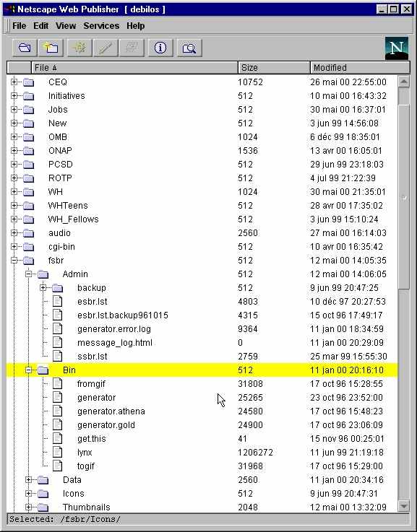Click the Data folder icon
This screenshot has height=532, width=417.
click(x=43, y=480)
